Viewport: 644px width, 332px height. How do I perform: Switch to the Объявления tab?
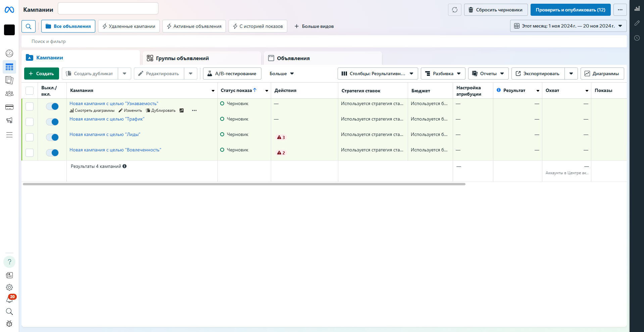[x=323, y=58]
